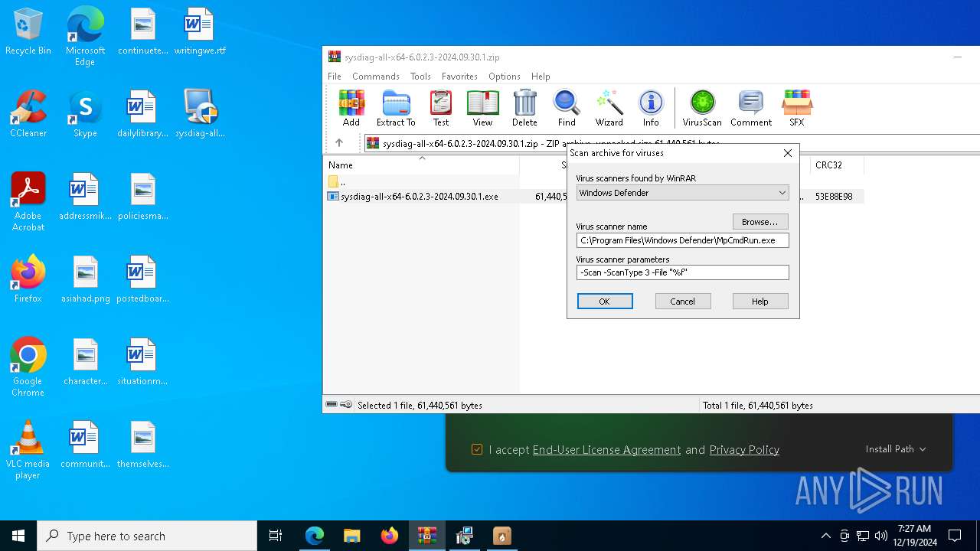Open End-User License Agreement link

[x=606, y=450]
